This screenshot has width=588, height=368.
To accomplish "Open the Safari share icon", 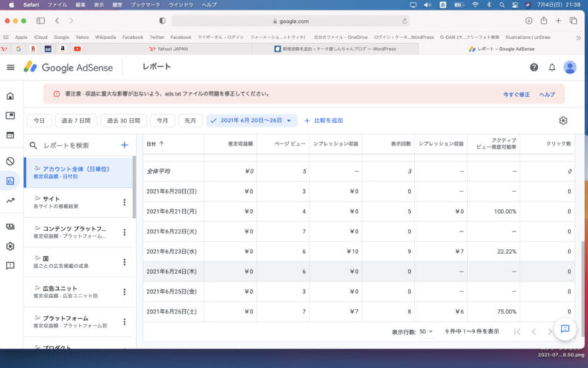I will [x=543, y=21].
